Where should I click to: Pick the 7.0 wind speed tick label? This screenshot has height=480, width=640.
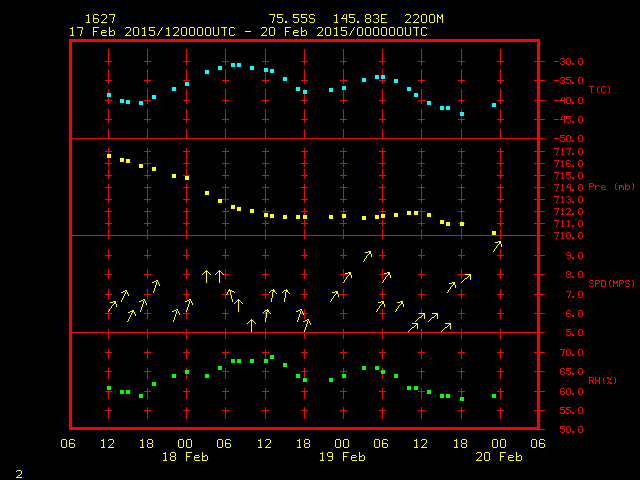[574, 295]
